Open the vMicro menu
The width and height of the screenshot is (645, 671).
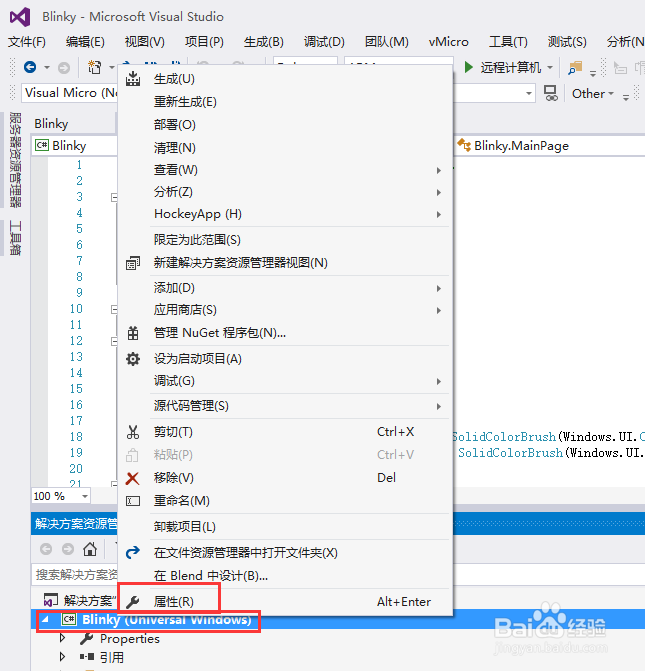(449, 42)
